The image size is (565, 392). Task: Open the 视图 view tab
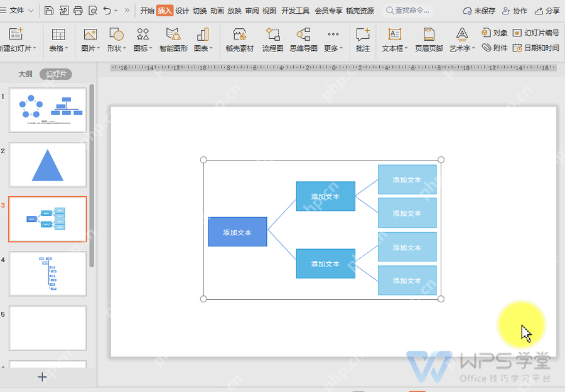[x=269, y=11]
